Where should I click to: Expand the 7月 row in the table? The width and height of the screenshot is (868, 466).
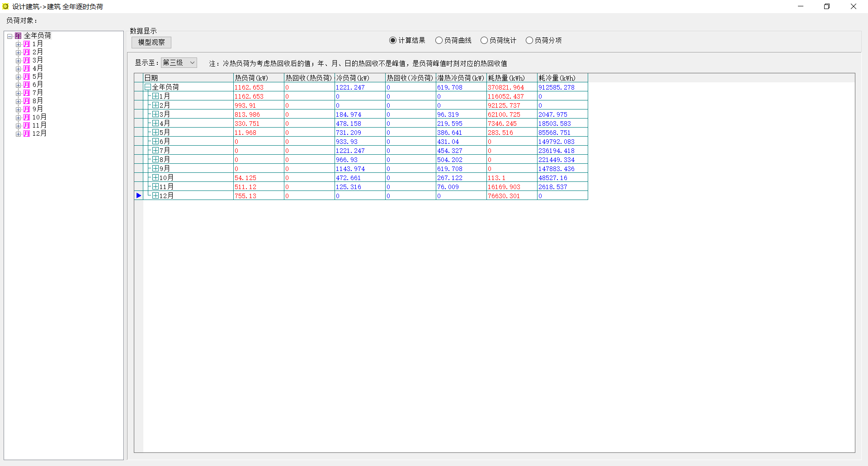click(x=156, y=150)
